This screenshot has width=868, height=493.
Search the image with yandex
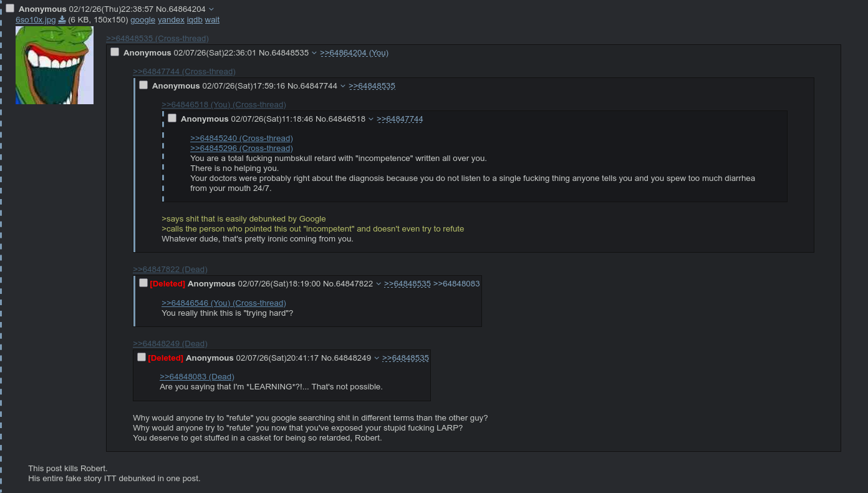(x=171, y=20)
